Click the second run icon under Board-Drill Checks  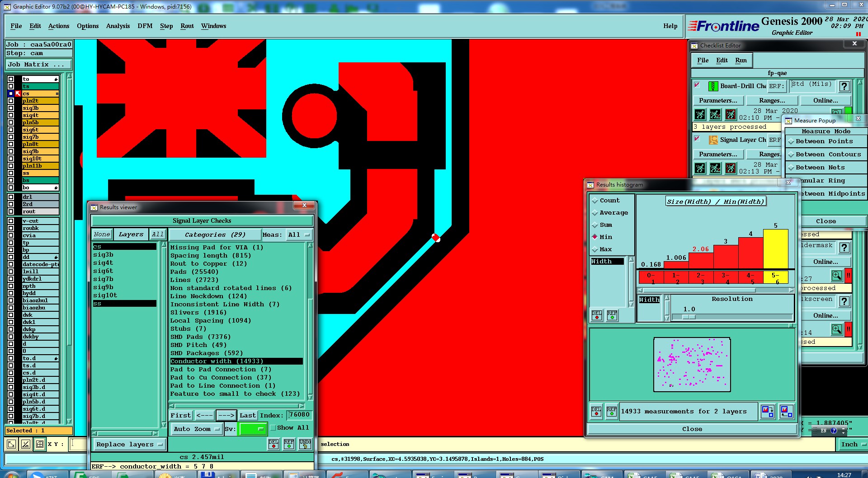[715, 114]
